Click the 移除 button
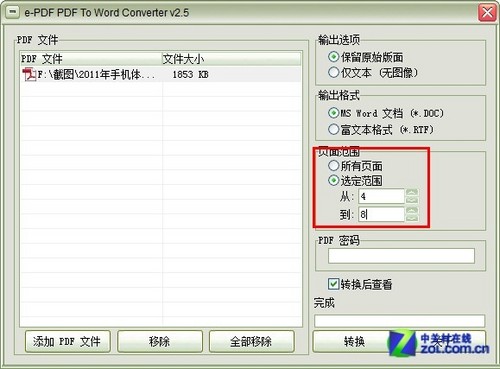Viewport: 500px width, 369px height. 160,341
